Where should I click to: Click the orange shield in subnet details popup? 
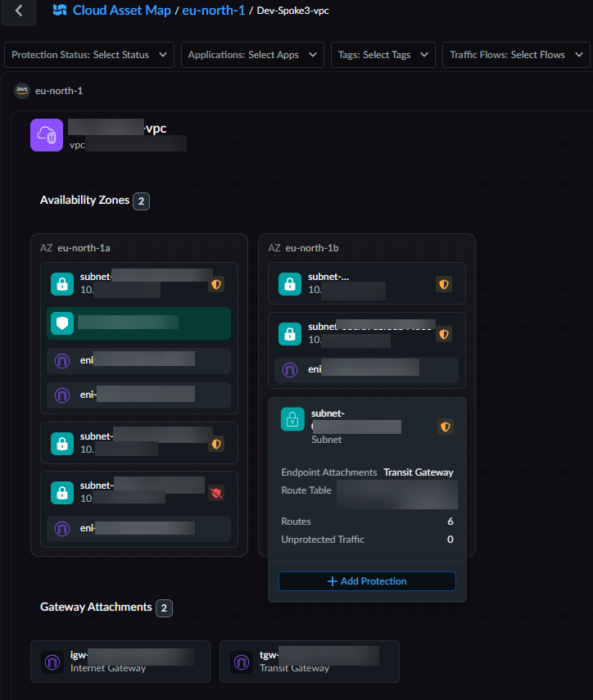coord(445,427)
